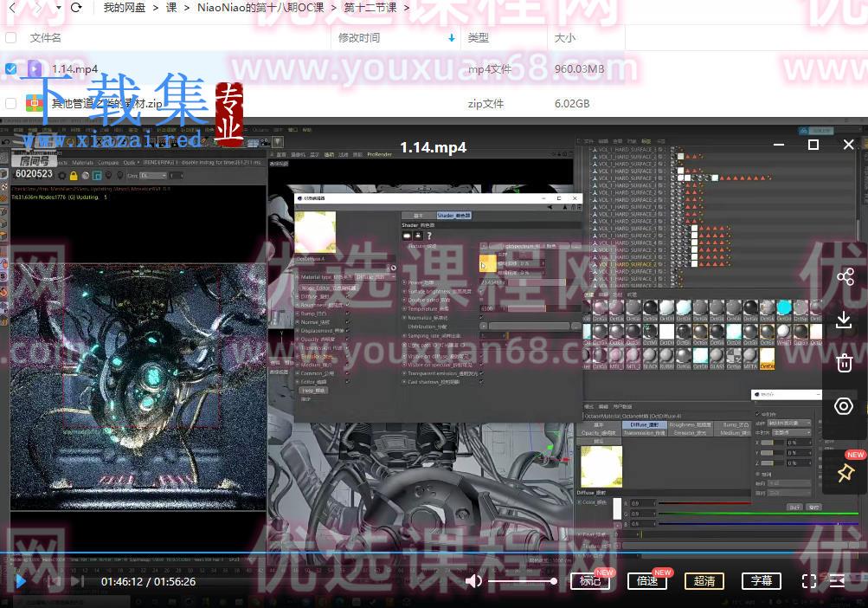868x608 pixels.
Task: Select the 1.14.mp4 file name
Action: (x=74, y=68)
